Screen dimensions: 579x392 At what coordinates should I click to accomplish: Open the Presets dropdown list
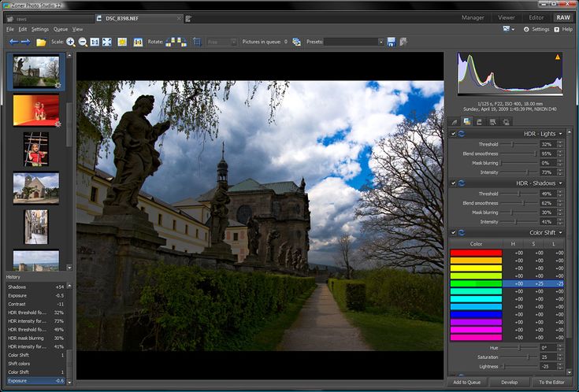tap(381, 42)
